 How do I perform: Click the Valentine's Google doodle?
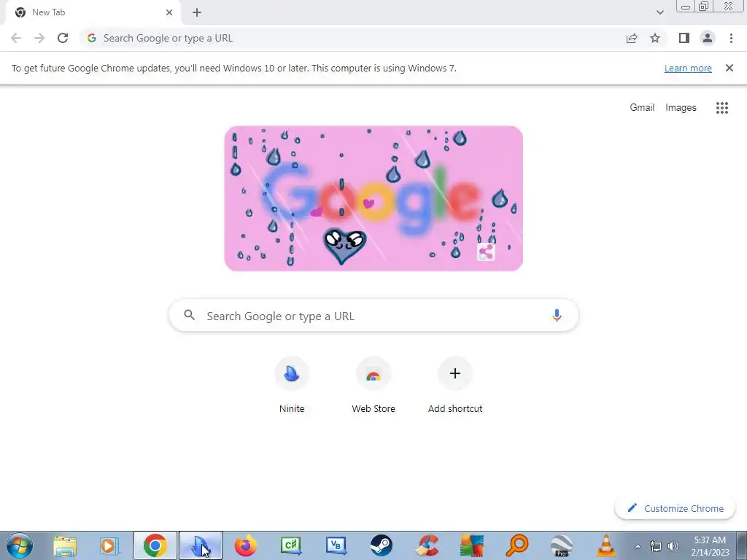(373, 198)
